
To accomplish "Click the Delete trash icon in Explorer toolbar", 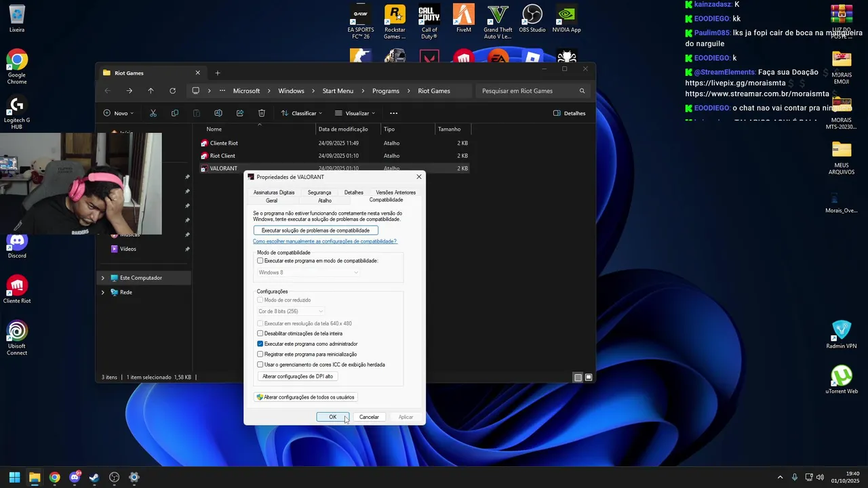I will pyautogui.click(x=262, y=113).
